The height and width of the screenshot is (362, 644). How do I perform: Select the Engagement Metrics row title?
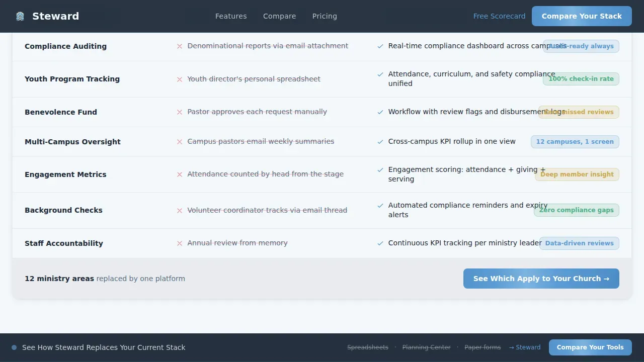[x=65, y=174]
